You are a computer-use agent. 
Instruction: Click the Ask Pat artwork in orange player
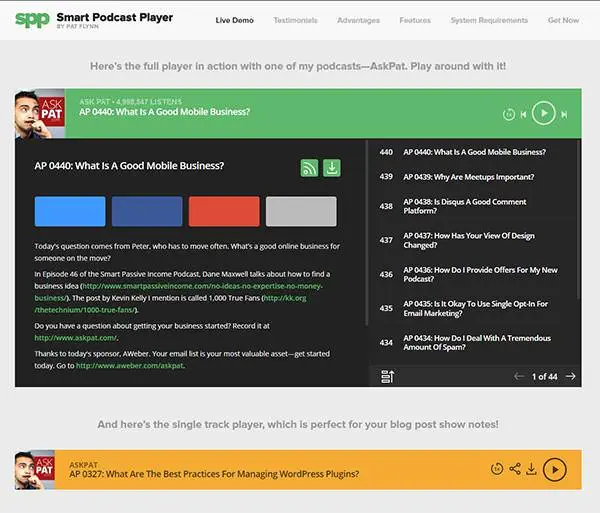[34, 470]
